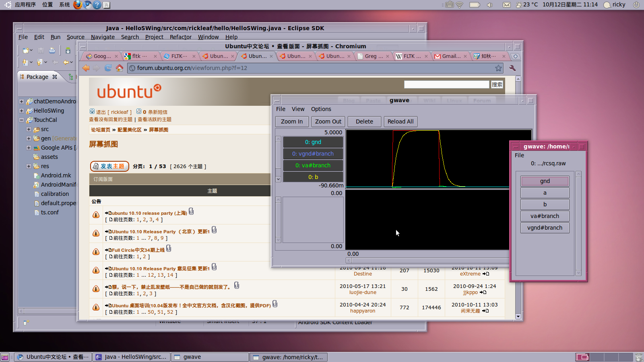The width and height of the screenshot is (644, 362).
Task: Open gwave View menu
Action: click(298, 109)
